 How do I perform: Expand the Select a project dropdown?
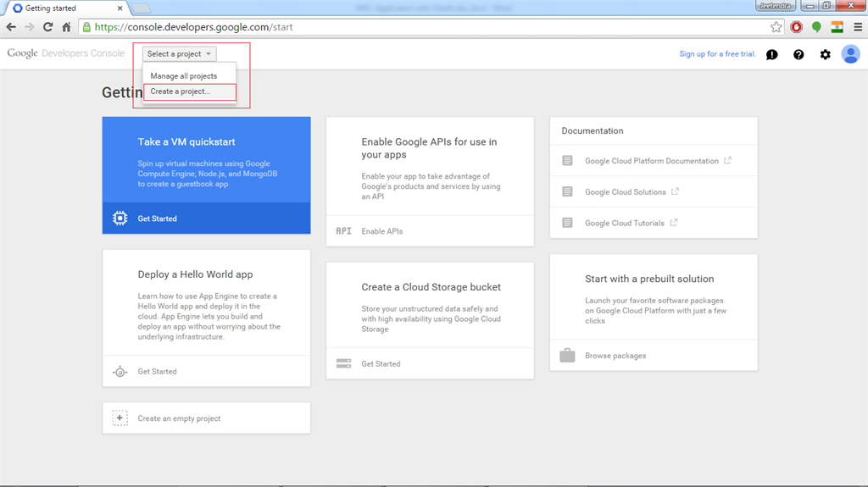tap(180, 53)
